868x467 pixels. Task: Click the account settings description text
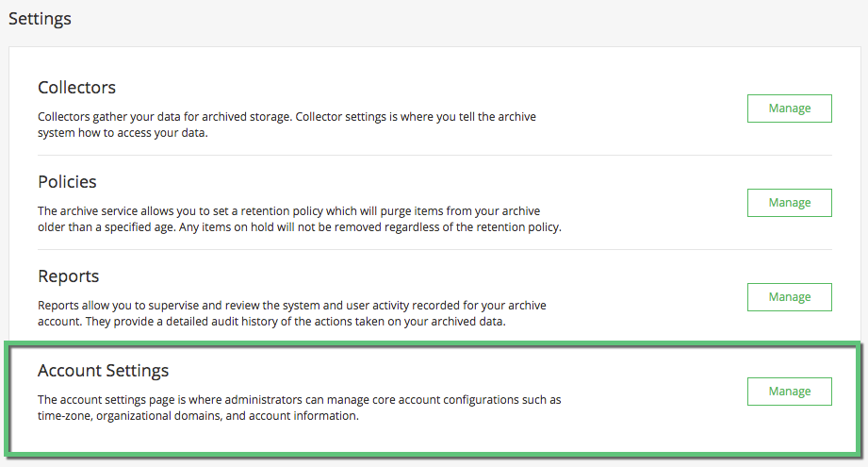click(x=300, y=408)
